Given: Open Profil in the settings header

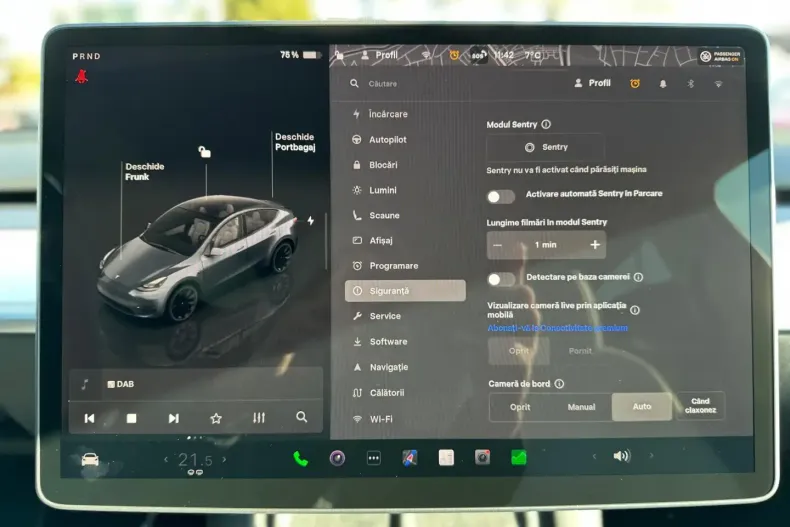Looking at the screenshot, I should pos(592,83).
